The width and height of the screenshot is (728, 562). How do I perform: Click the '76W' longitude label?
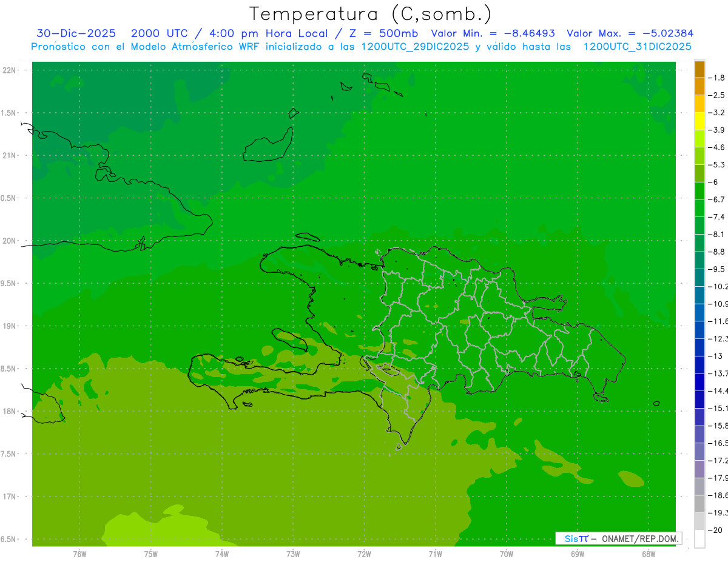tap(79, 554)
